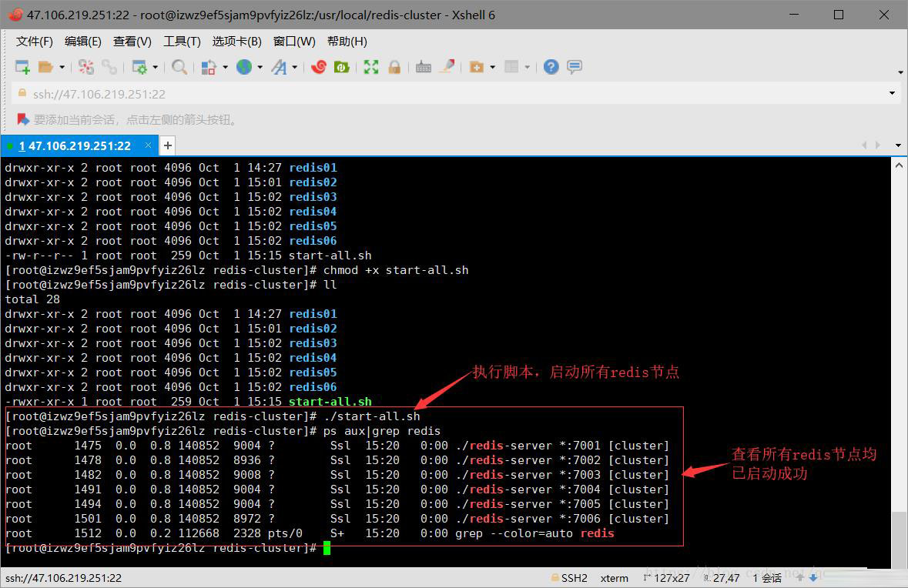908x588 pixels.
Task: Click the highlight pen toolbar icon
Action: pyautogui.click(x=447, y=66)
